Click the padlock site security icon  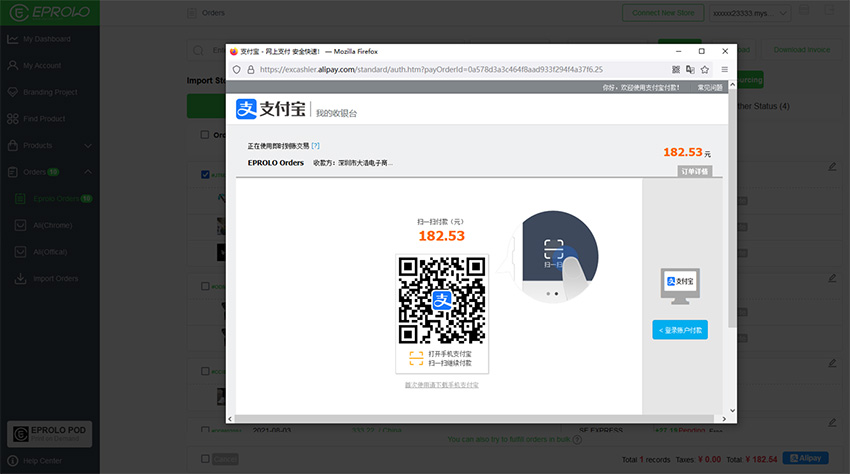[x=250, y=70]
